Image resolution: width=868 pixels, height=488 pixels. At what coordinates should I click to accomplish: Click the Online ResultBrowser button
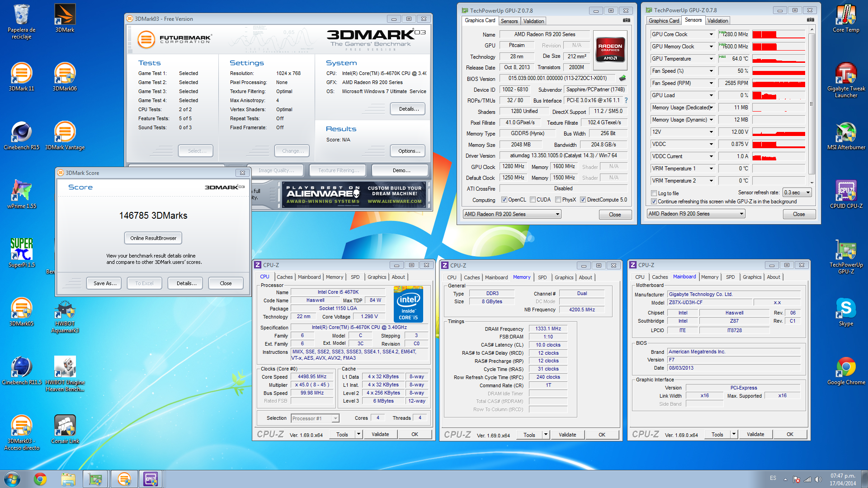(153, 238)
